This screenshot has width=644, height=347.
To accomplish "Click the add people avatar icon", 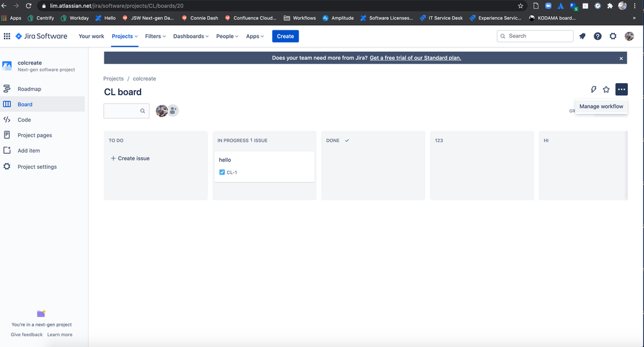I will click(173, 111).
